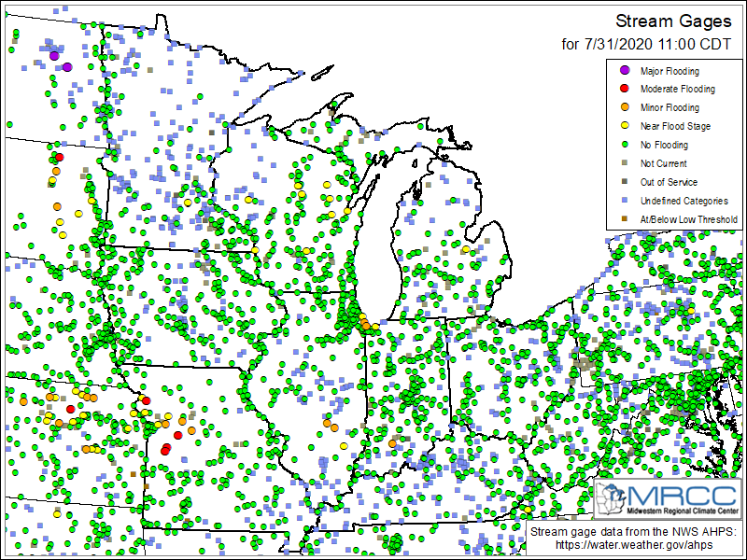Click the green No Flooding legend dot
This screenshot has width=747, height=560.
point(624,145)
